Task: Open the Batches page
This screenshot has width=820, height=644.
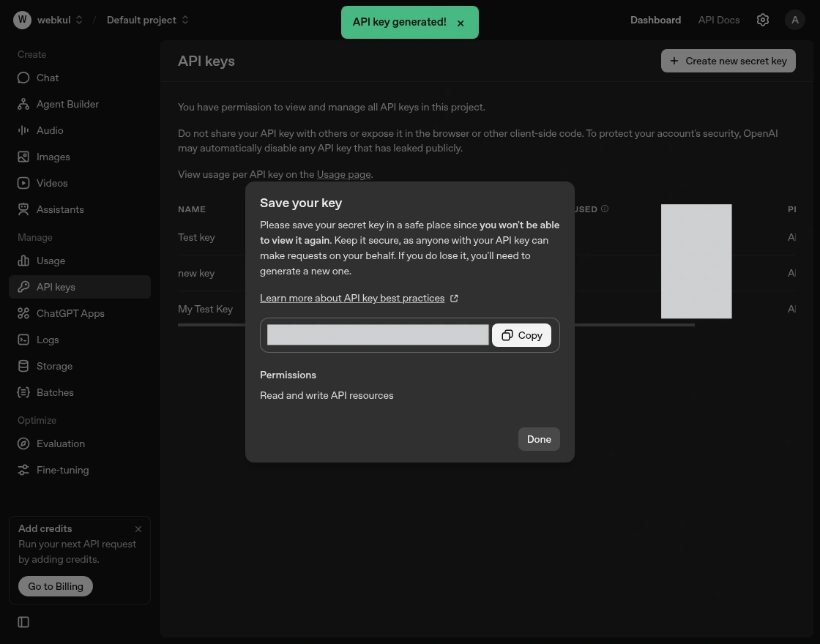Action: tap(55, 392)
